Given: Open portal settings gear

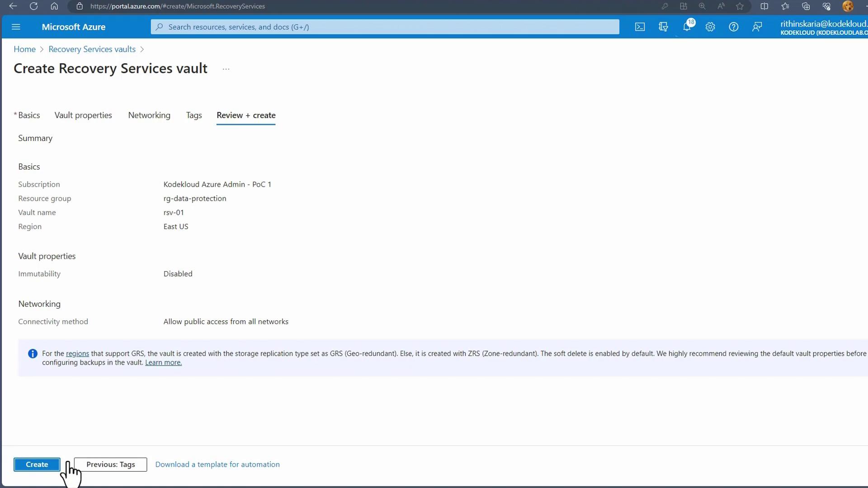Looking at the screenshot, I should coord(710,27).
